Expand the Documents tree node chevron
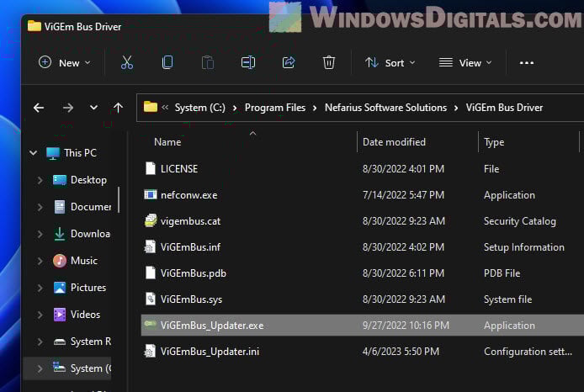The height and width of the screenshot is (392, 584). [x=40, y=207]
